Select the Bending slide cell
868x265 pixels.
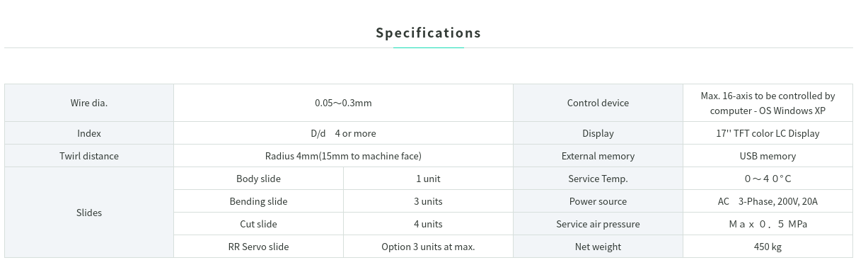(258, 201)
